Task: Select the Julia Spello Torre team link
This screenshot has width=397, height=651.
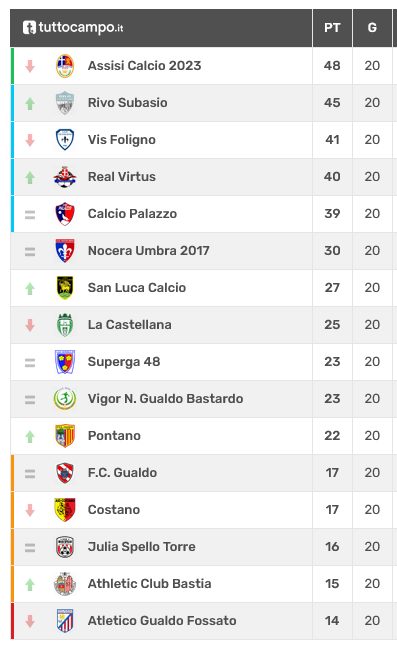Action: [142, 547]
